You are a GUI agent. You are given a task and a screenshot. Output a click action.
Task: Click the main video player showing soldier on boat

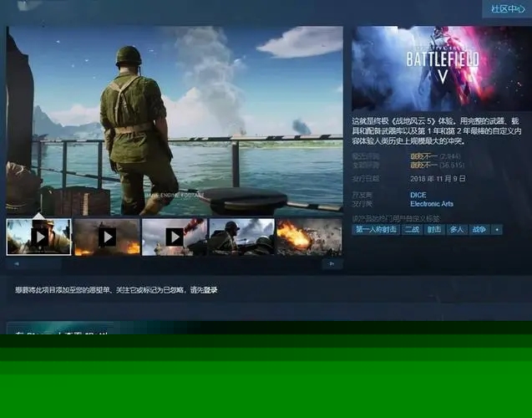point(175,120)
